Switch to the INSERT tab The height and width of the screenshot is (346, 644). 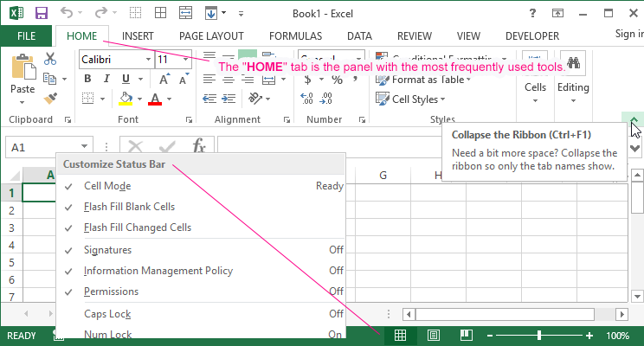point(138,36)
